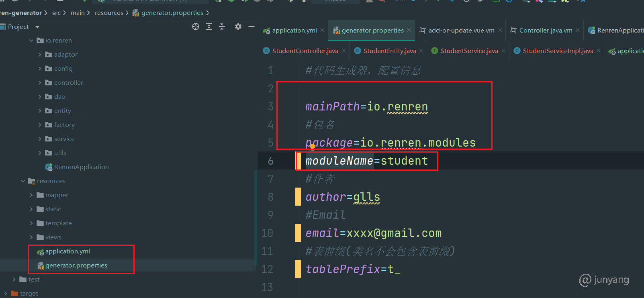The width and height of the screenshot is (644, 298).
Task: Expand the factory folder
Action: (40, 125)
